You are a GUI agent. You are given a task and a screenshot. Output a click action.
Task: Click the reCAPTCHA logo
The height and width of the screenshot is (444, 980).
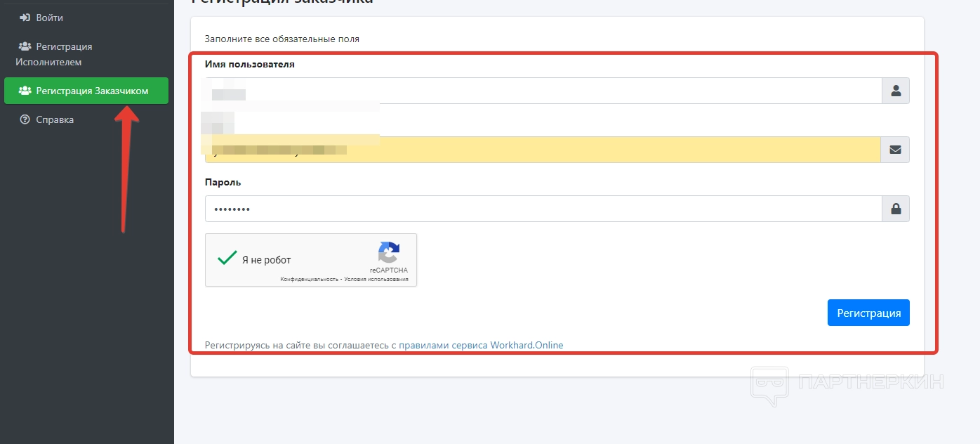pos(389,253)
